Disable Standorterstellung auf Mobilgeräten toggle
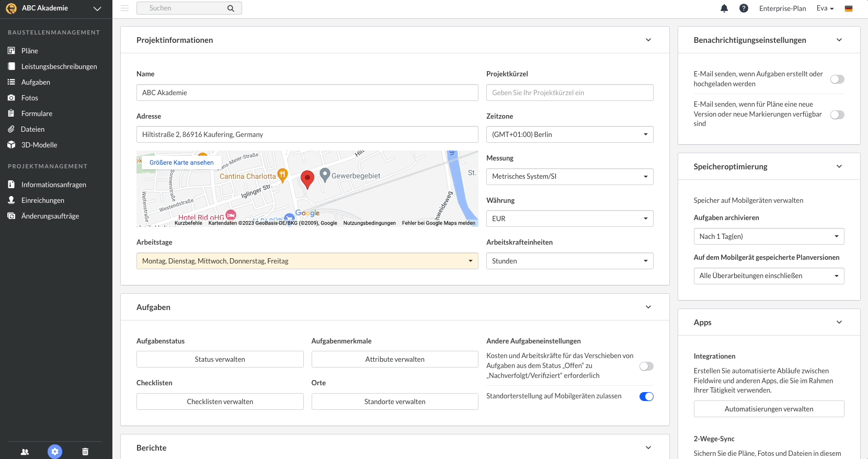 click(x=646, y=396)
